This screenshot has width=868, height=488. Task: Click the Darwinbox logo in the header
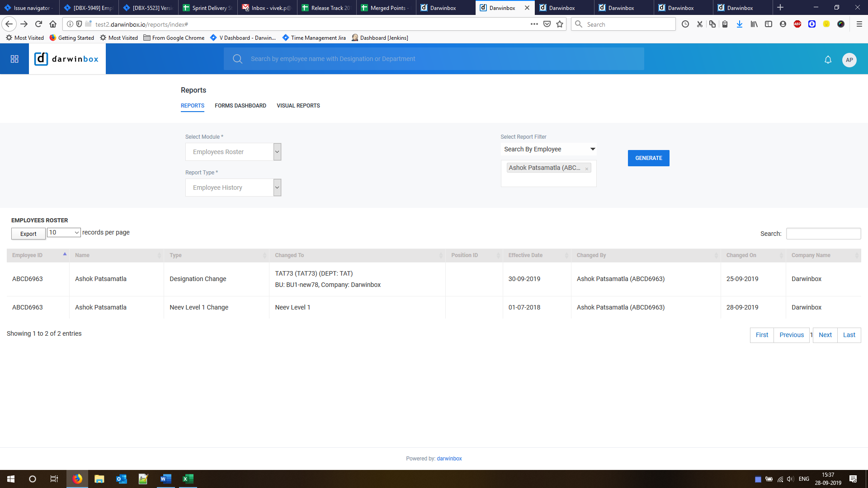click(x=67, y=59)
